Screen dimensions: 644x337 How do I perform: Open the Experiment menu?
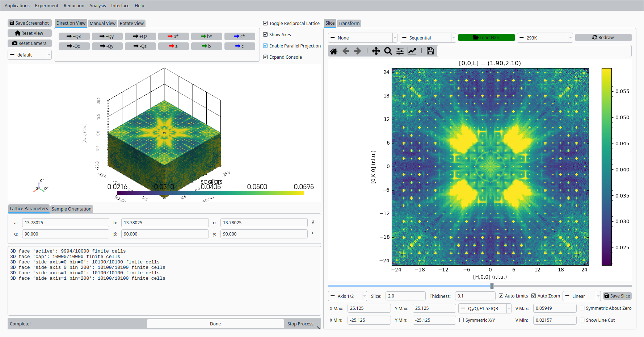[x=47, y=5]
